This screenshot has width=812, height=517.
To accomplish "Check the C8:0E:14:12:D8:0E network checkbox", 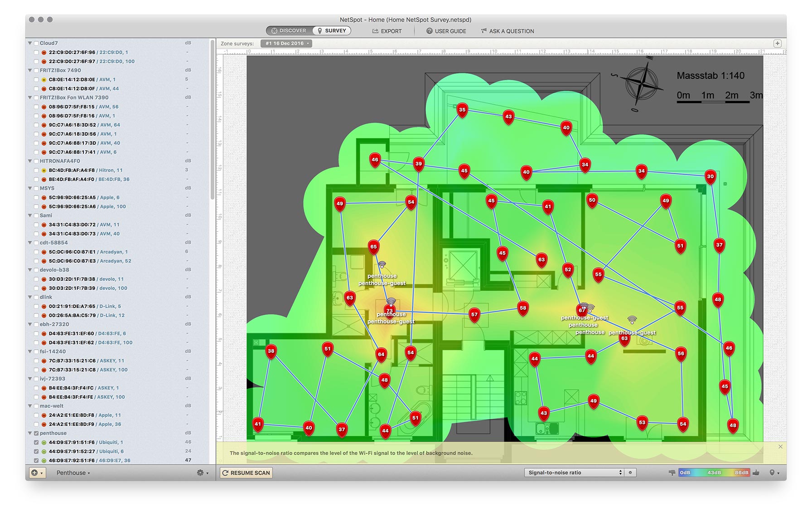I will pos(36,79).
